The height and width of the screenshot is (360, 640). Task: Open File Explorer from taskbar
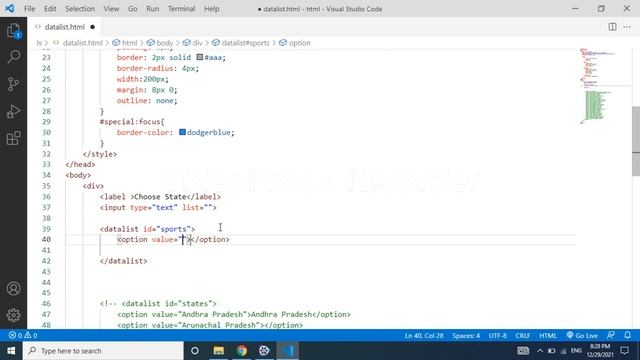coord(219,351)
